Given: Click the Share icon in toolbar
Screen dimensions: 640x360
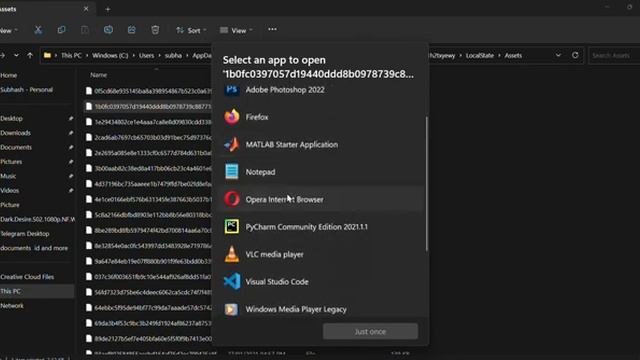Looking at the screenshot, I should point(131,30).
